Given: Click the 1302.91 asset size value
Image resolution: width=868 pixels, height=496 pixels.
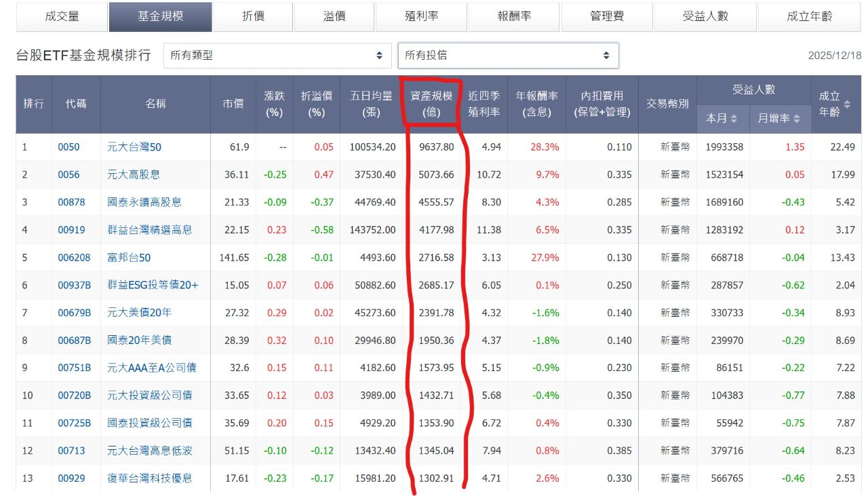Looking at the screenshot, I should 437,478.
